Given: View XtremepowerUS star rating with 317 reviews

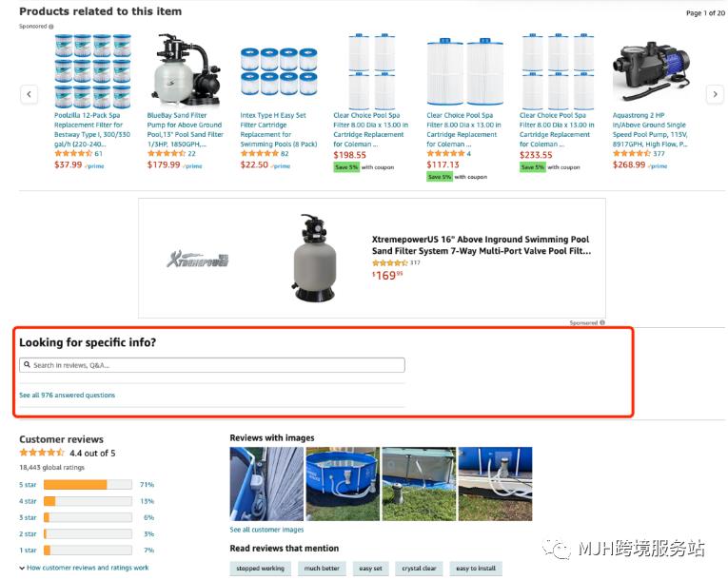Looking at the screenshot, I should click(x=389, y=262).
